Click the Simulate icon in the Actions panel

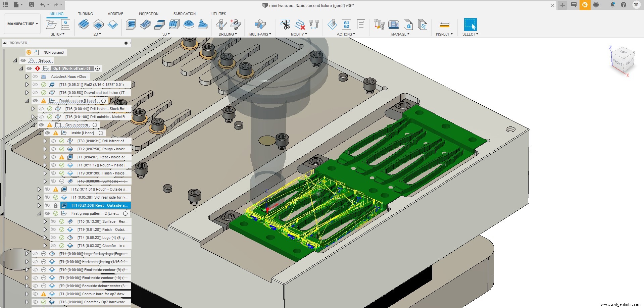332,24
